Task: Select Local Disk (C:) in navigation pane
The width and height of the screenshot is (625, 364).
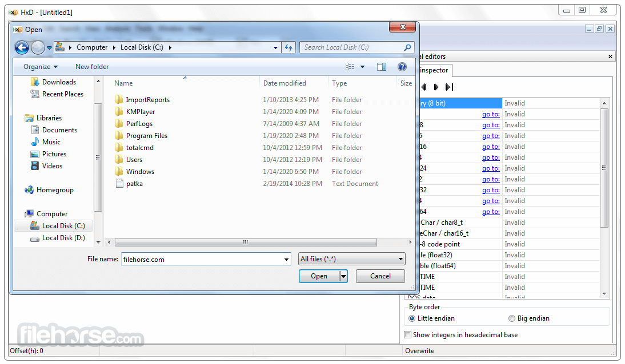Action: 63,226
